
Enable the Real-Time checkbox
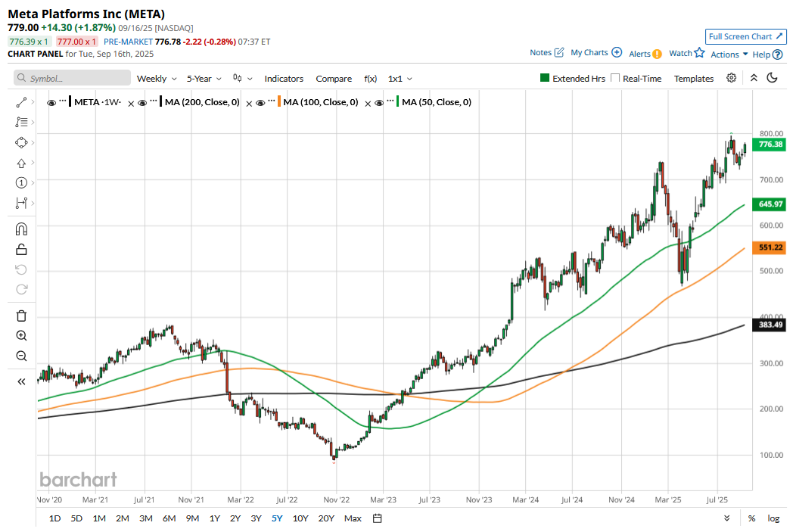(x=615, y=78)
